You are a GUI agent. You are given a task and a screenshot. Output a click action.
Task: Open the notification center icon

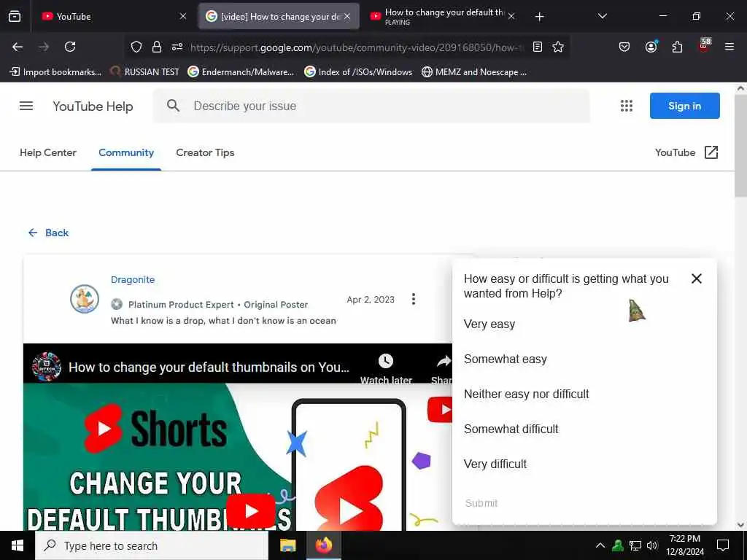coord(723,545)
